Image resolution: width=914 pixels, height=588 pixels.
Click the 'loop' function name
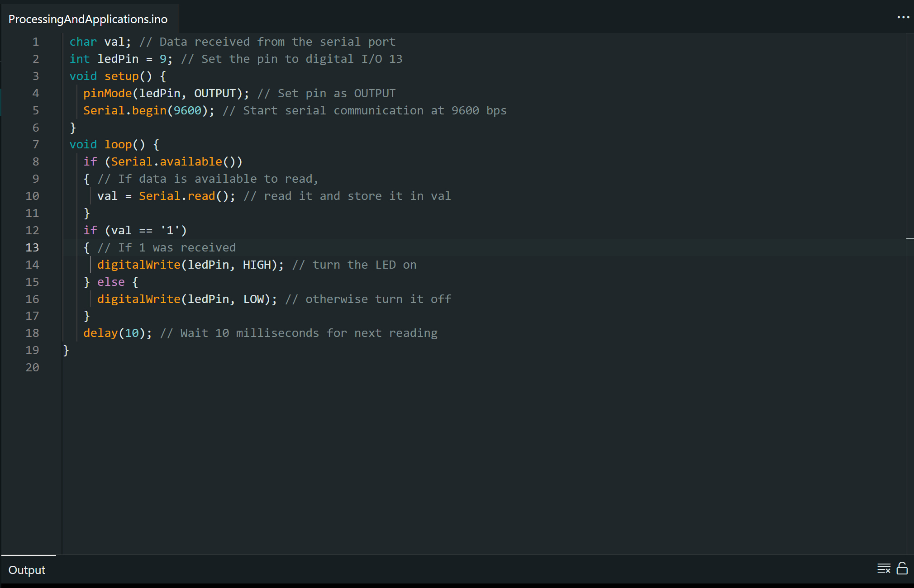(x=118, y=145)
